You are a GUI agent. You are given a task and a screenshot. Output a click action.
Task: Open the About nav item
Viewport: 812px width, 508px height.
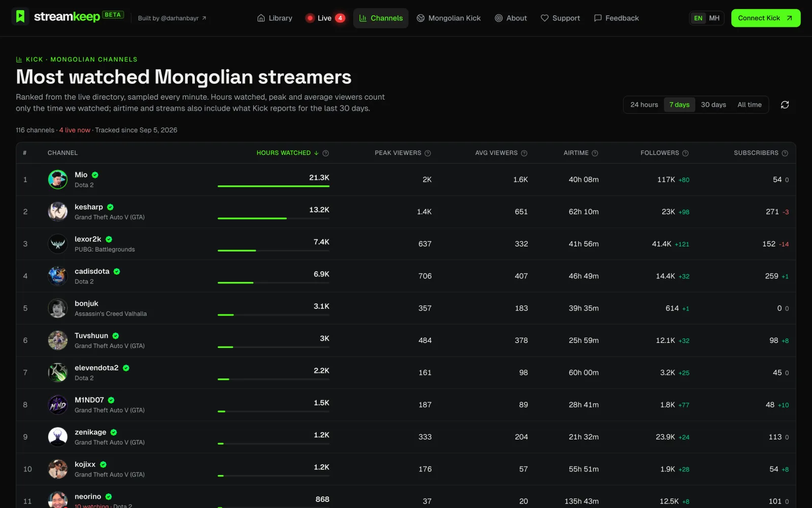tap(511, 18)
